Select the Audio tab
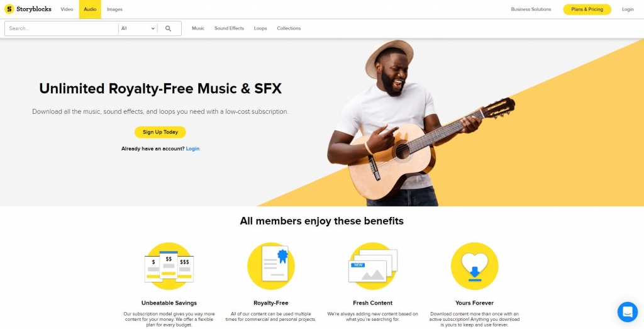Viewport: 644px width, 329px height. pos(90,9)
